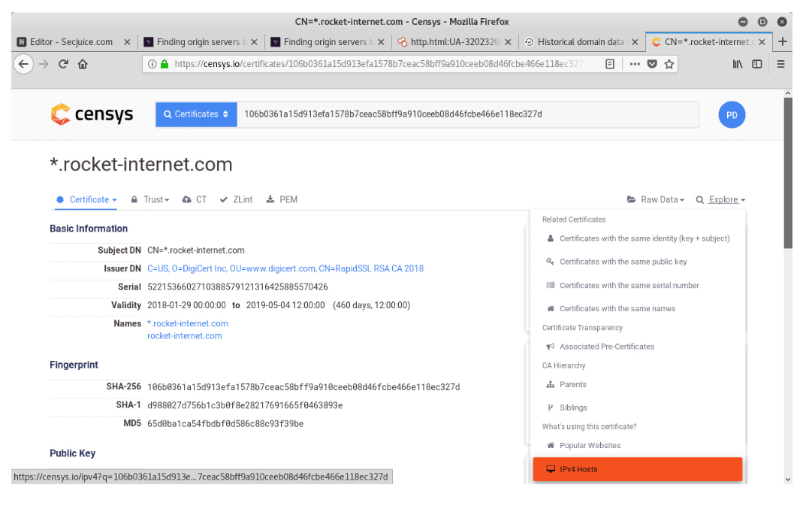Screen dimensions: 812x509
Task: Show the Firefox library icon
Action: [x=738, y=64]
